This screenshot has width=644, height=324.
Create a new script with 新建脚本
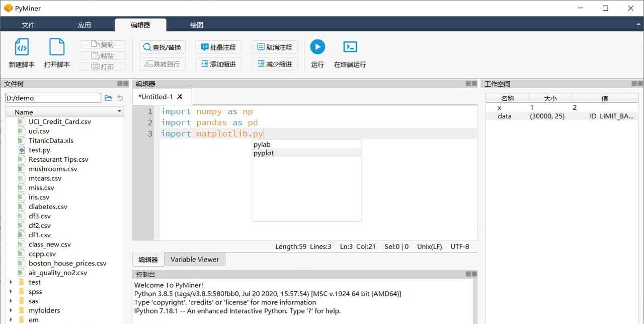pos(22,52)
